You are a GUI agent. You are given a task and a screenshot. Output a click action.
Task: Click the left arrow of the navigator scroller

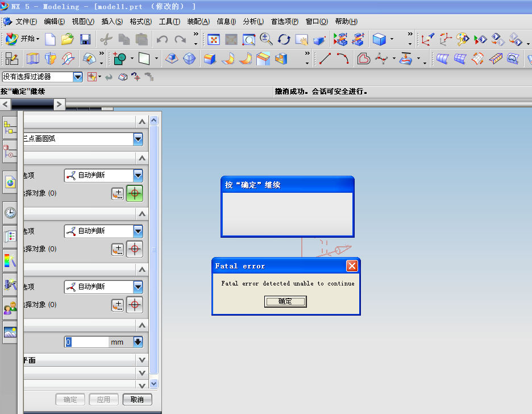pos(6,104)
